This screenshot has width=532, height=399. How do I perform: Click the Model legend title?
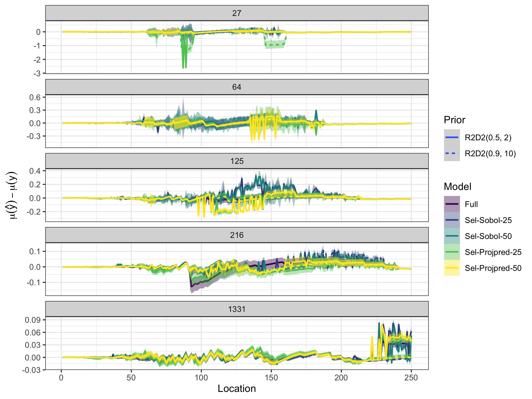click(458, 186)
